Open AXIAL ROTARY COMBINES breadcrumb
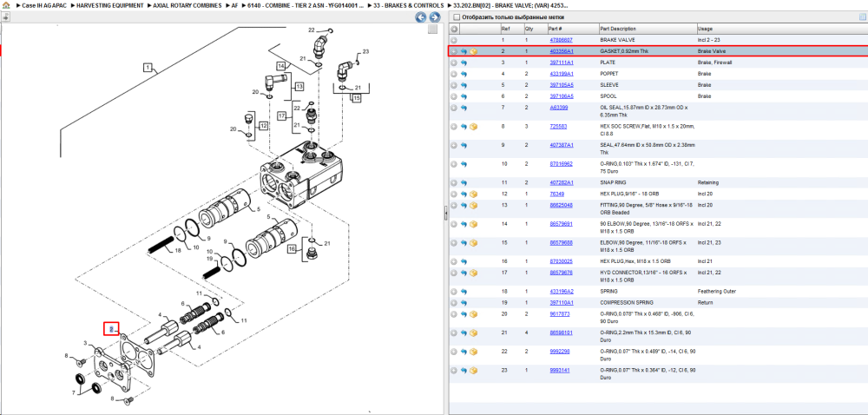This screenshot has width=868, height=415. click(x=187, y=5)
